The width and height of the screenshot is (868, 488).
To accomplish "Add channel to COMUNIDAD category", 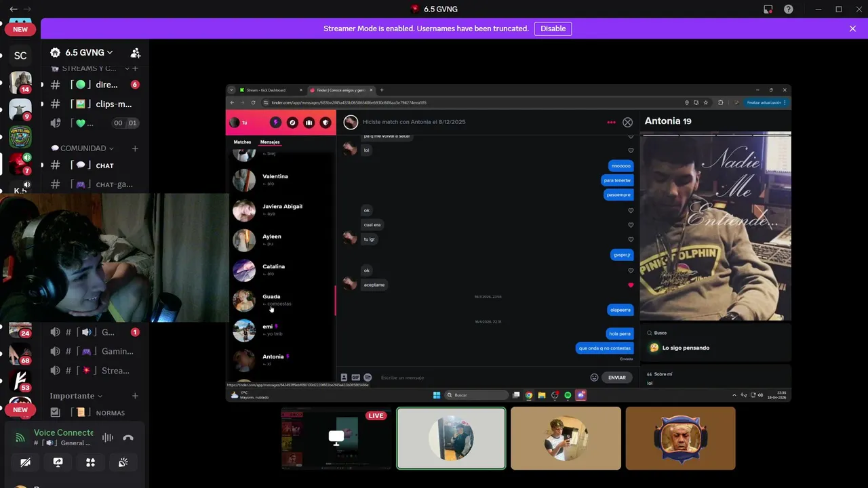I will 135,148.
